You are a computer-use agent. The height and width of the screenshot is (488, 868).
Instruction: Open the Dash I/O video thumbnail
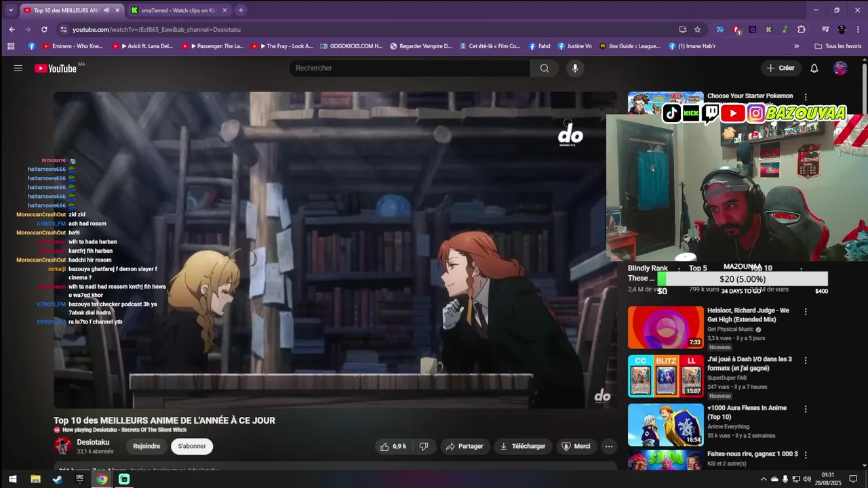[666, 376]
